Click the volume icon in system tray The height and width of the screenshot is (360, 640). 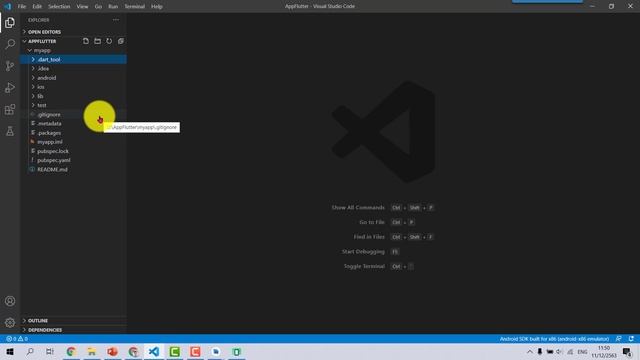click(560, 351)
